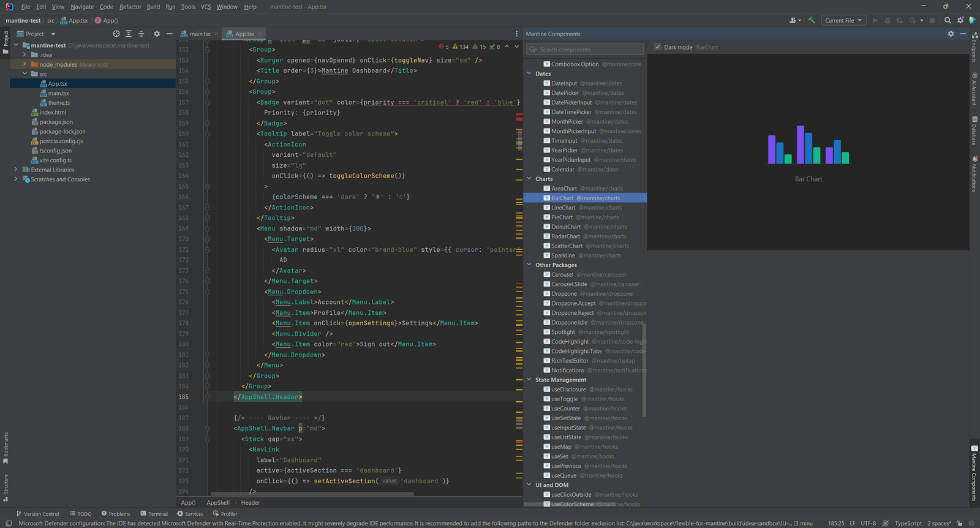Open Database tool window in right sidebar
This screenshot has height=528, width=980.
(974, 130)
